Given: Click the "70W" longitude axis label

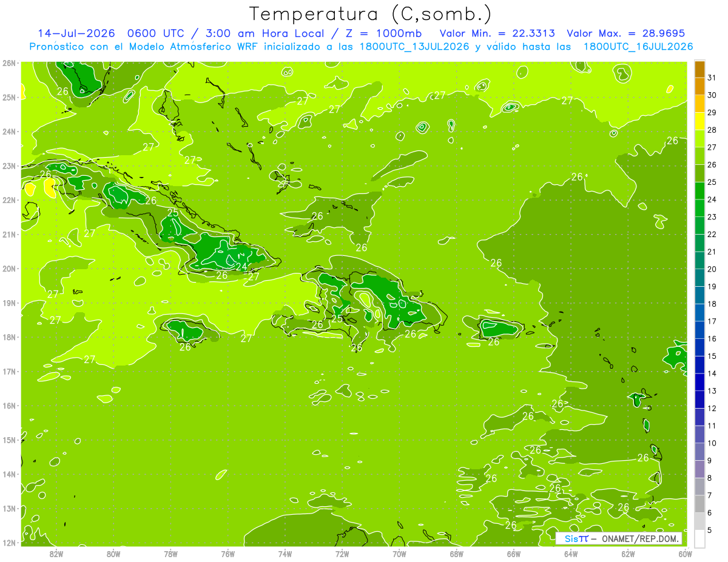Looking at the screenshot, I should pyautogui.click(x=399, y=554).
